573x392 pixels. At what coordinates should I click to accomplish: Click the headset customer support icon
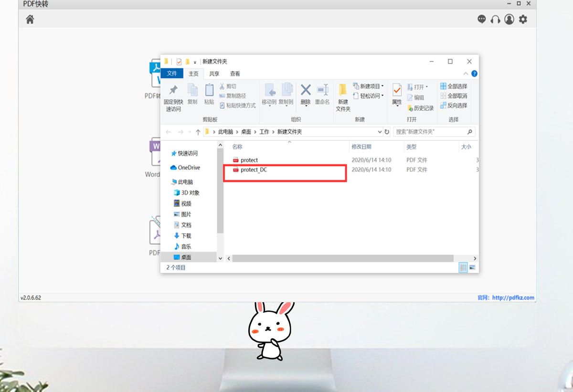click(495, 19)
